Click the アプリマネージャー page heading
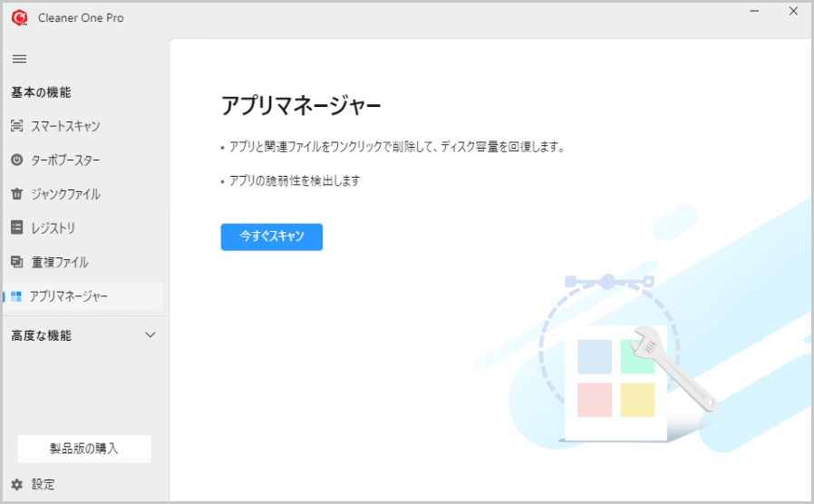814x504 pixels. pos(301,105)
